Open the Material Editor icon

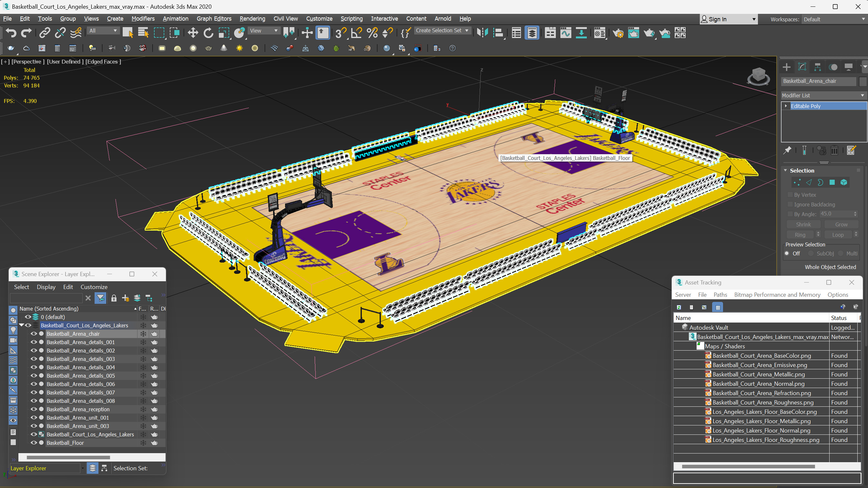[x=600, y=33]
